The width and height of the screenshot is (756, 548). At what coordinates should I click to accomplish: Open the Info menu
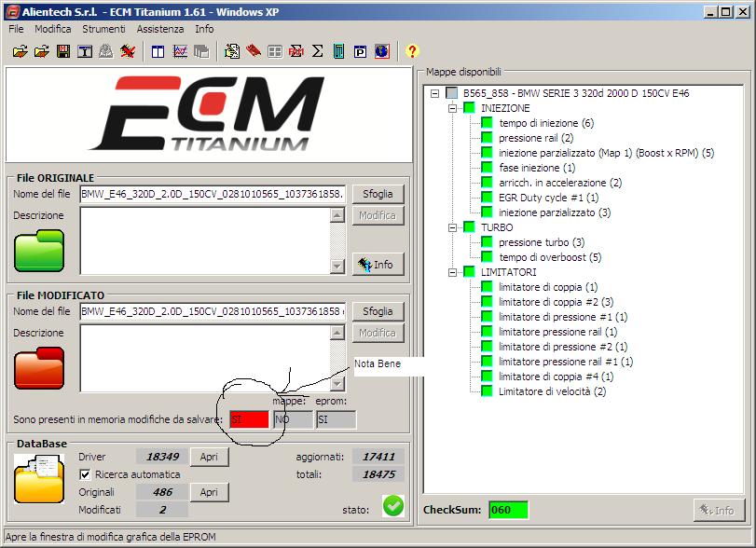coord(204,29)
